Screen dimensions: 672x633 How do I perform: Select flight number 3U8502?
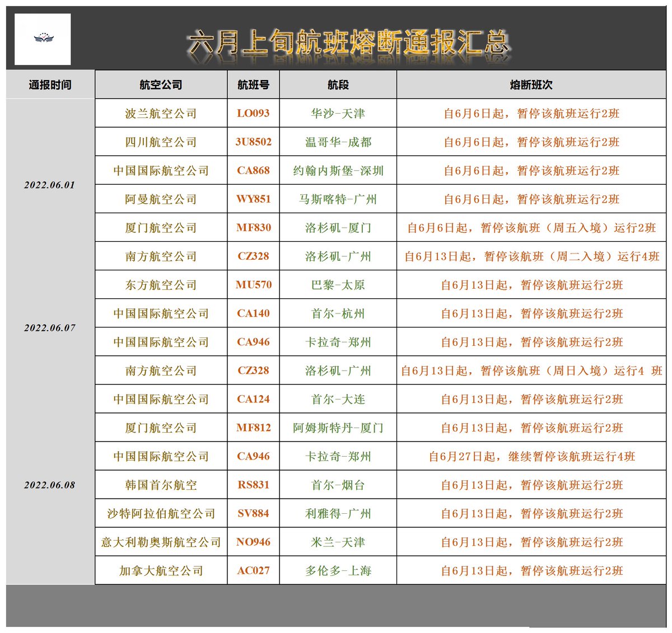(x=254, y=142)
